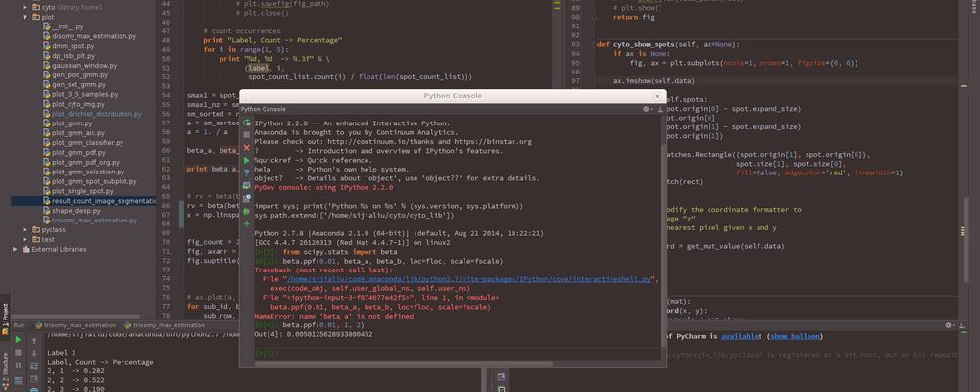Open plot_gmm.py file
Screen dimensions: 980x392
point(72,123)
